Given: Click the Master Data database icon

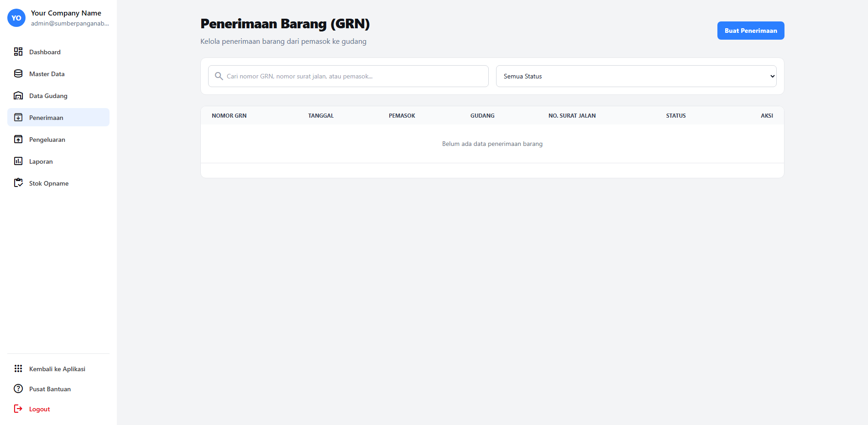Looking at the screenshot, I should [18, 73].
